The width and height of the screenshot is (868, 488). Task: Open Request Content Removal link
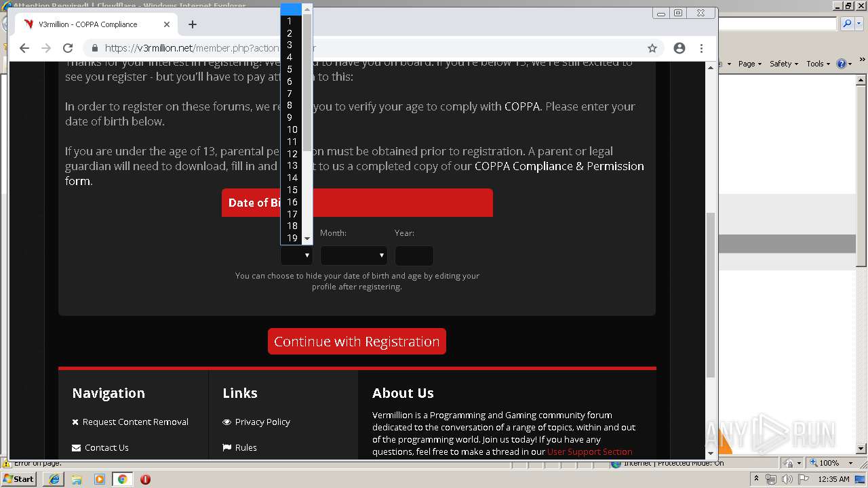136,422
